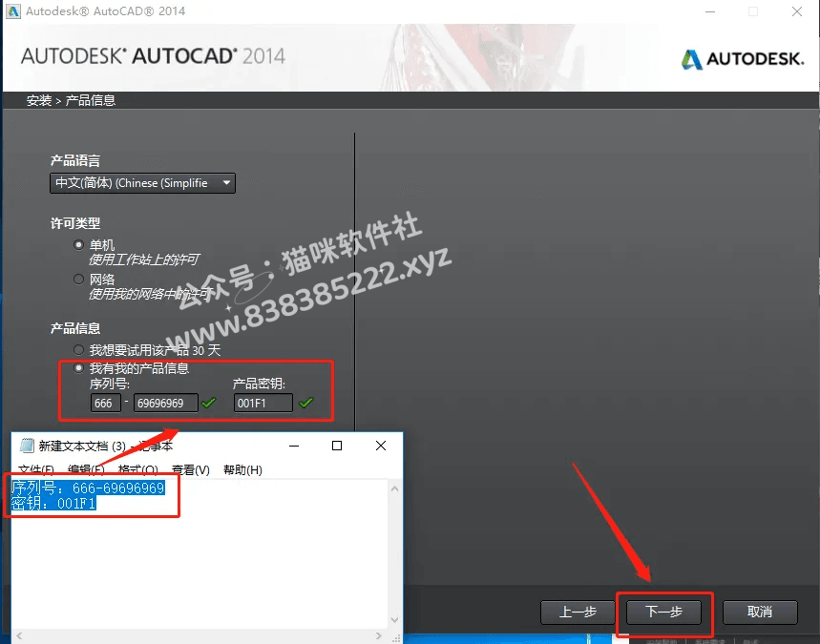Maximize the Notepad window
Image resolution: width=820 pixels, height=644 pixels.
point(337,446)
